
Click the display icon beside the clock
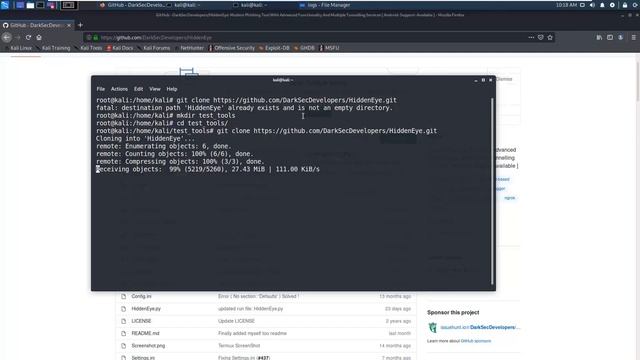(x=582, y=5)
